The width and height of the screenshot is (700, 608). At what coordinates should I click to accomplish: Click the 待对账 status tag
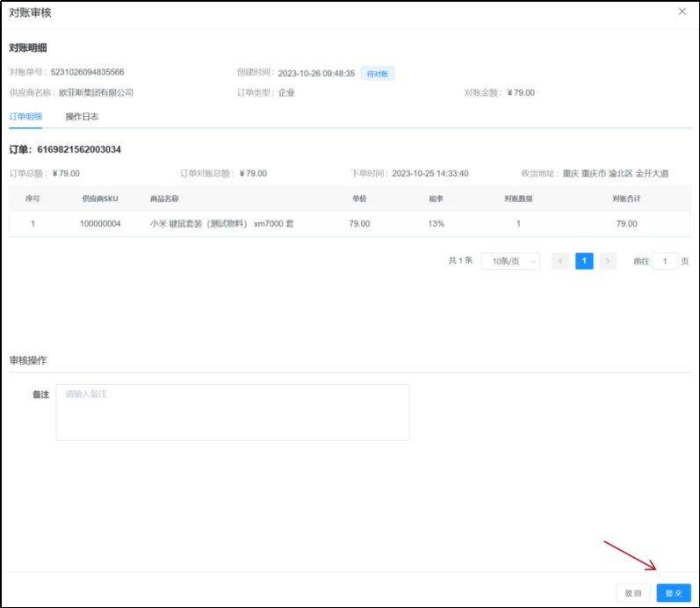378,74
